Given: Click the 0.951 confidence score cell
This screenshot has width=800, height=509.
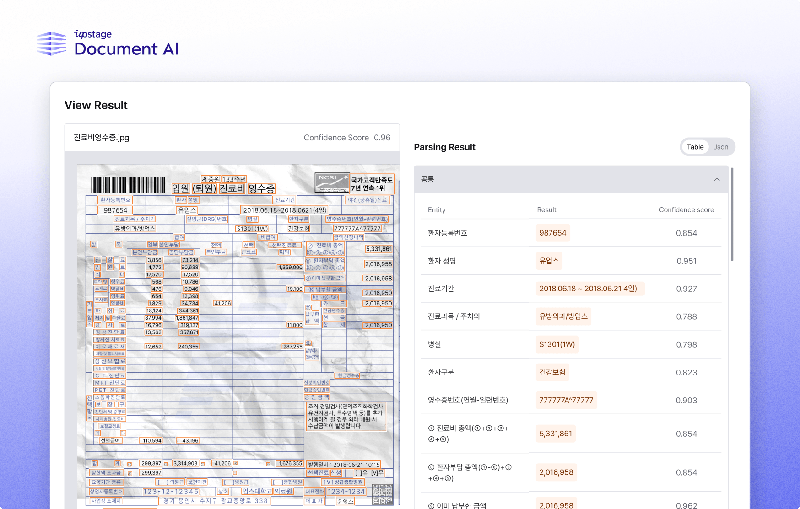Looking at the screenshot, I should [x=686, y=261].
